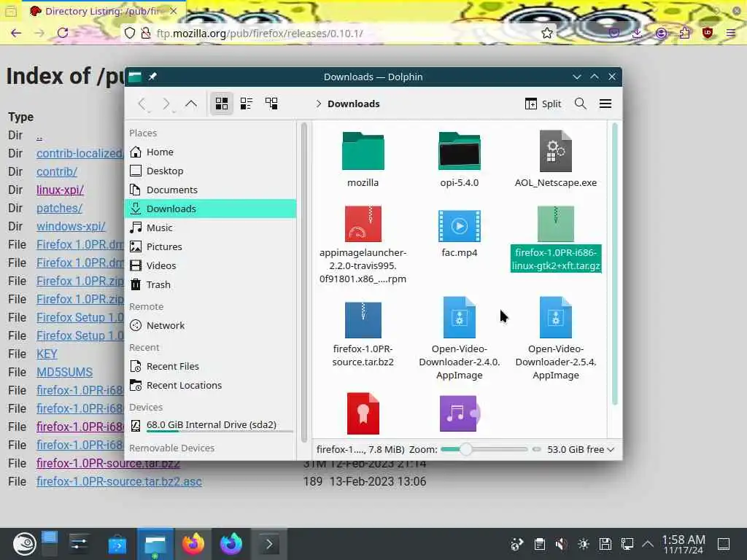747x560 pixels.
Task: Open the openSUSE application launcher
Action: point(24,544)
